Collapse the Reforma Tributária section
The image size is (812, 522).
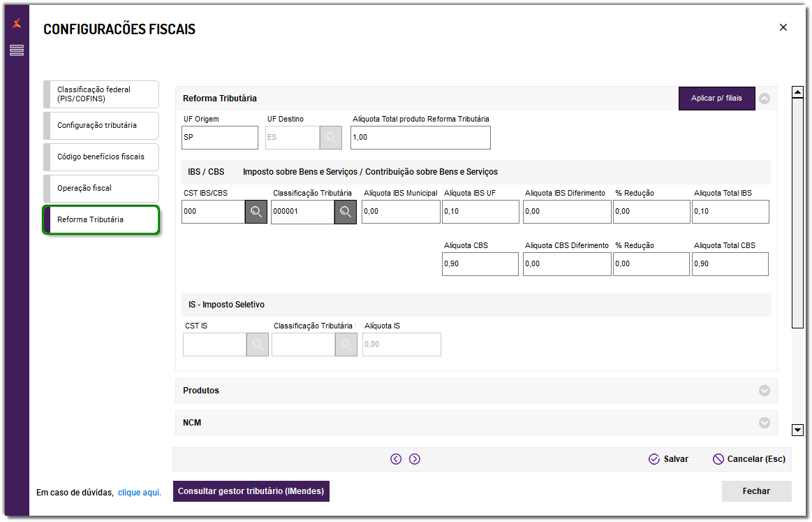pyautogui.click(x=765, y=99)
